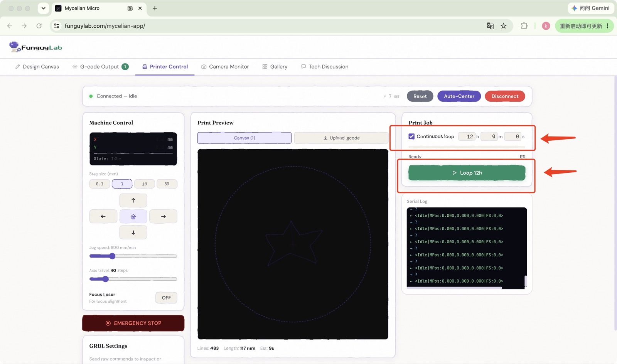Screen dimensions: 617x364
Task: Click the 'Lines: 483' stat
Action: pos(208,348)
